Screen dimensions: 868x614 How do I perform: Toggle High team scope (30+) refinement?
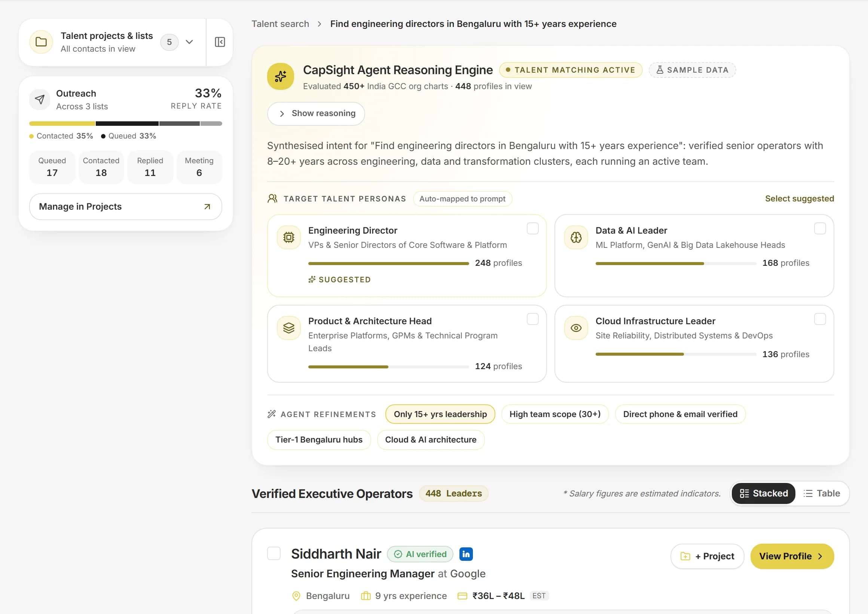(554, 414)
